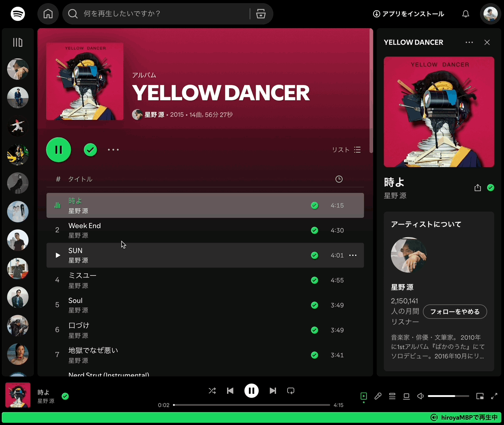The image size is (504, 425).
Task: Toggle repeat mode
Action: [x=291, y=391]
